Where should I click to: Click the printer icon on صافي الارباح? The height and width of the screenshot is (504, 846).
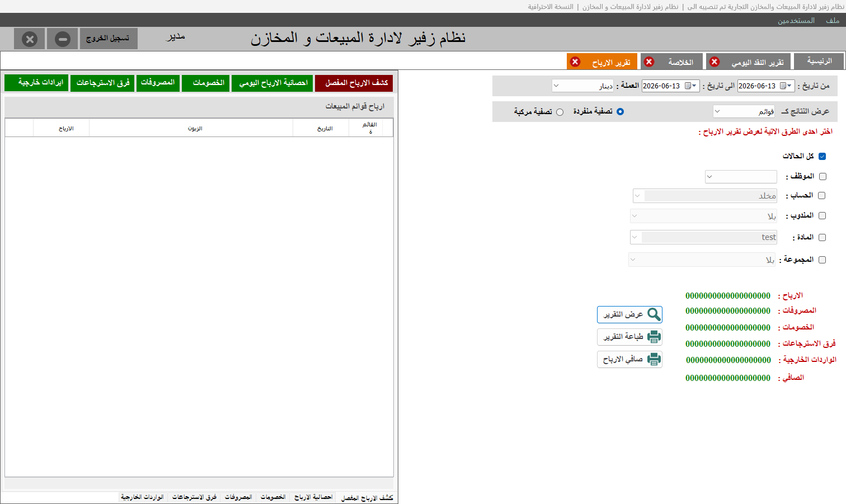[654, 359]
